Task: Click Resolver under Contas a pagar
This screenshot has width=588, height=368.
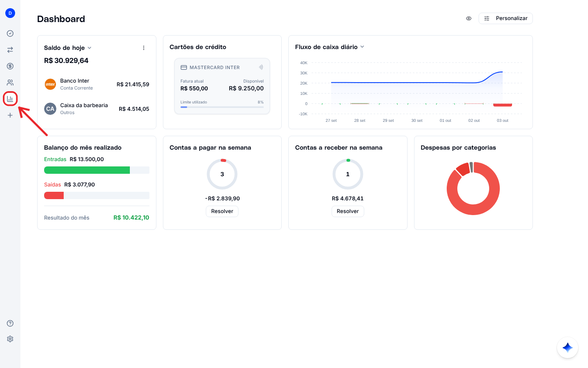Action: point(222,211)
